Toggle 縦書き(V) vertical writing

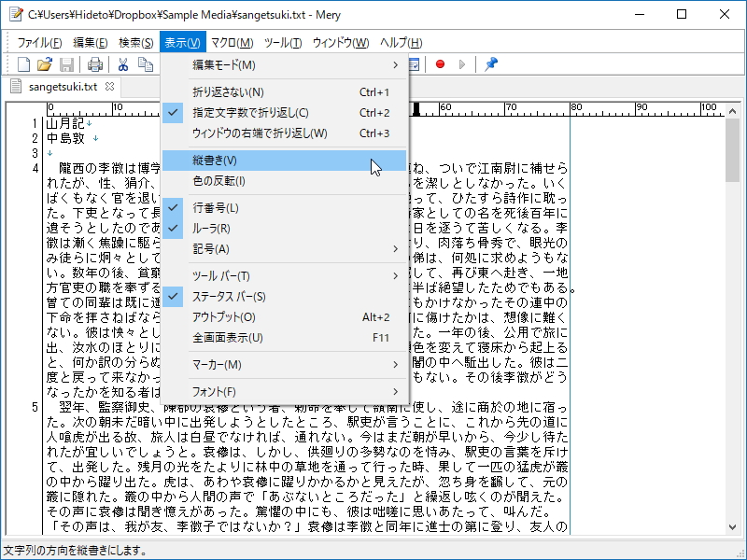click(x=285, y=161)
